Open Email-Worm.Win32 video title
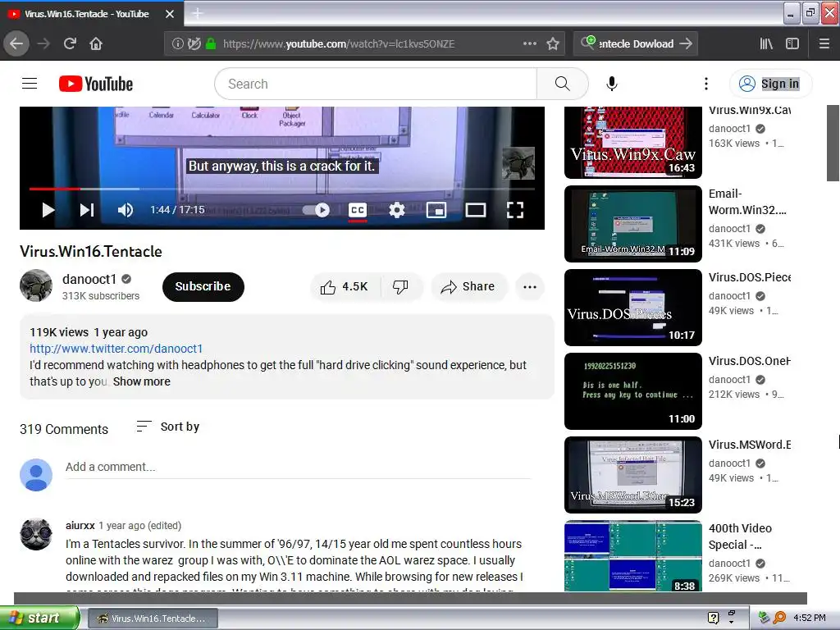This screenshot has height=630, width=840. 748,202
